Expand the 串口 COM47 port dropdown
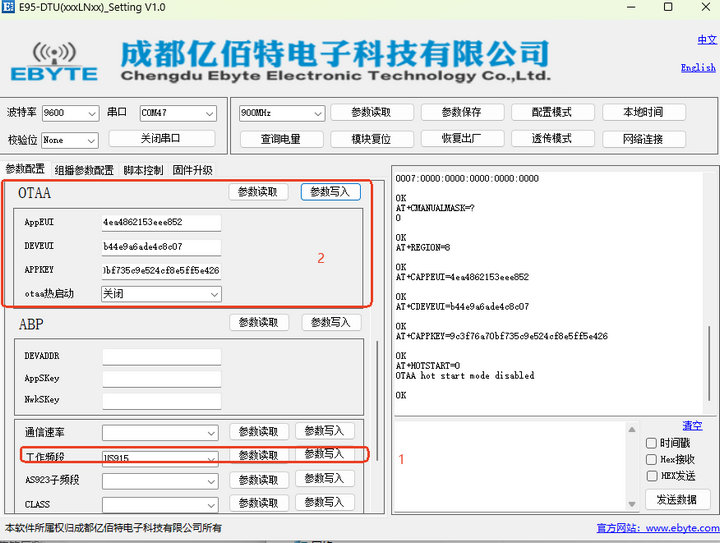Image resolution: width=720 pixels, height=543 pixels. coord(177,113)
